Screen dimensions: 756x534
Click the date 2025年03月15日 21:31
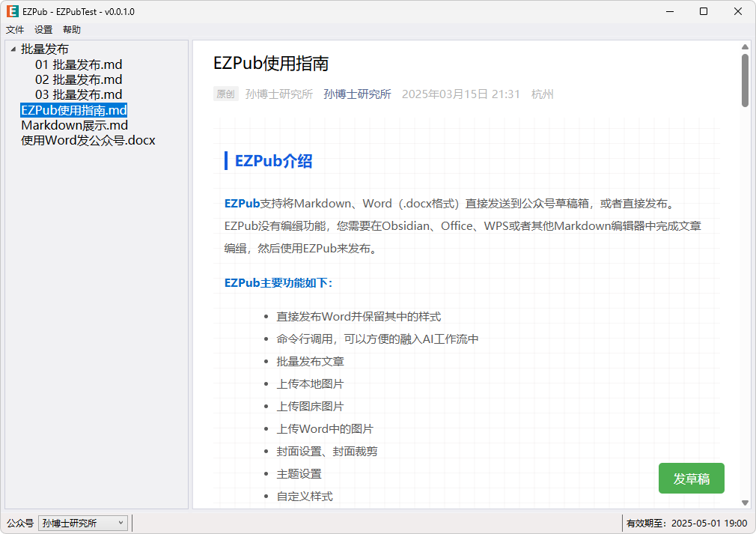click(x=461, y=94)
